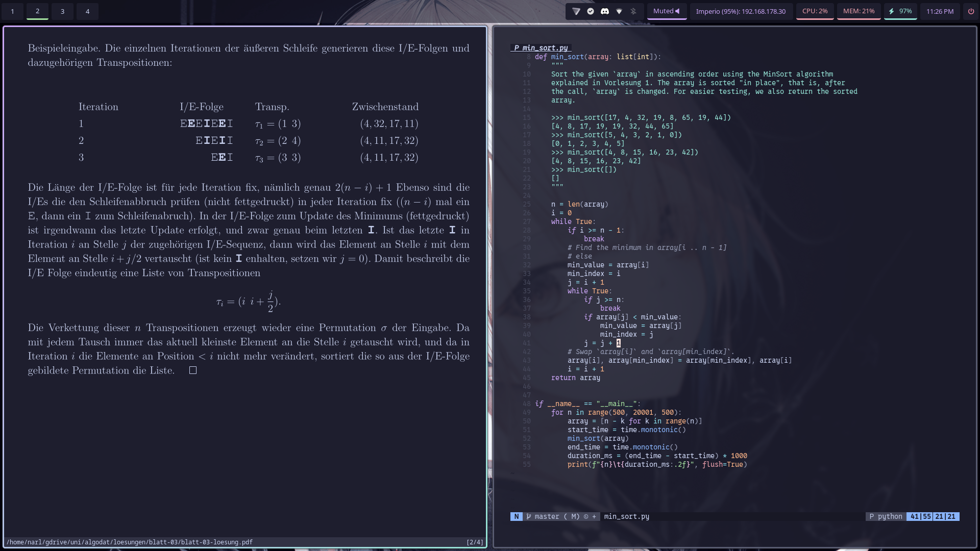The image size is (980, 551).
Task: Switch to workspace 4
Action: coord(88,11)
